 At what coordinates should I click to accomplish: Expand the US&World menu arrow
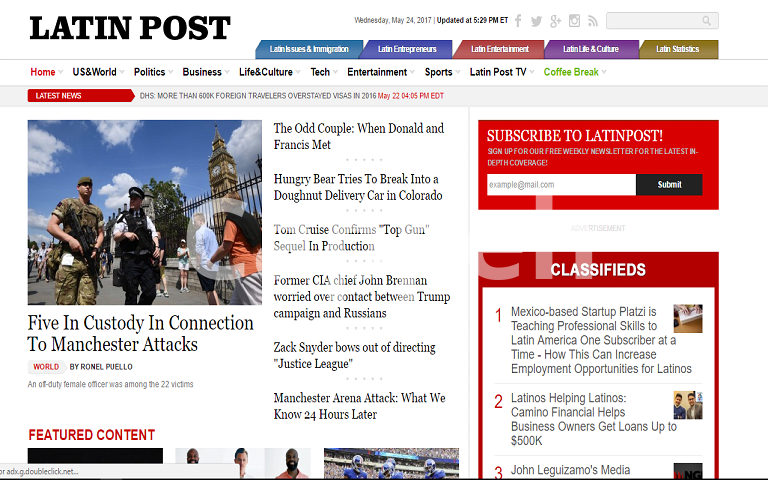pos(122,73)
